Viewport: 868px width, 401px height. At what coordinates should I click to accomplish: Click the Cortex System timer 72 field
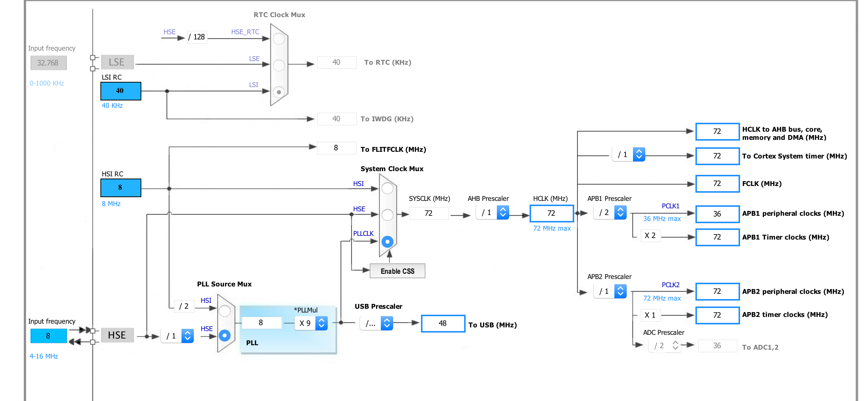(x=717, y=156)
